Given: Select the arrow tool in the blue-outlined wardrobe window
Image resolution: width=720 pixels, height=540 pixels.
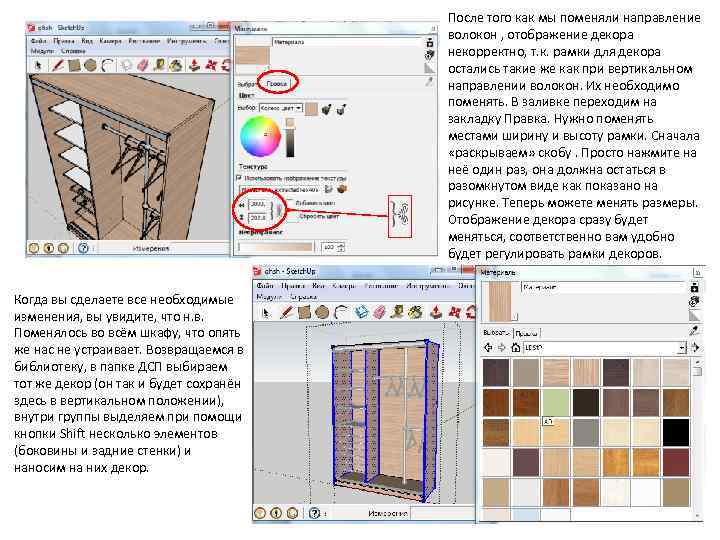Looking at the screenshot, I should [265, 313].
